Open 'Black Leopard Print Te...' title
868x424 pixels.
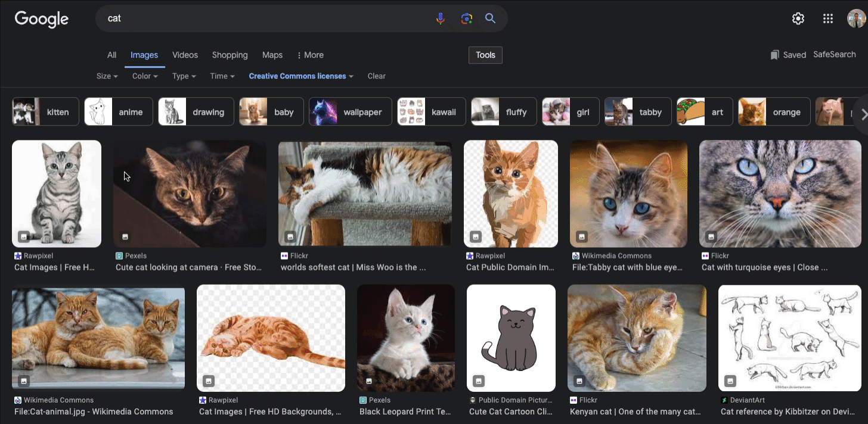pyautogui.click(x=405, y=411)
